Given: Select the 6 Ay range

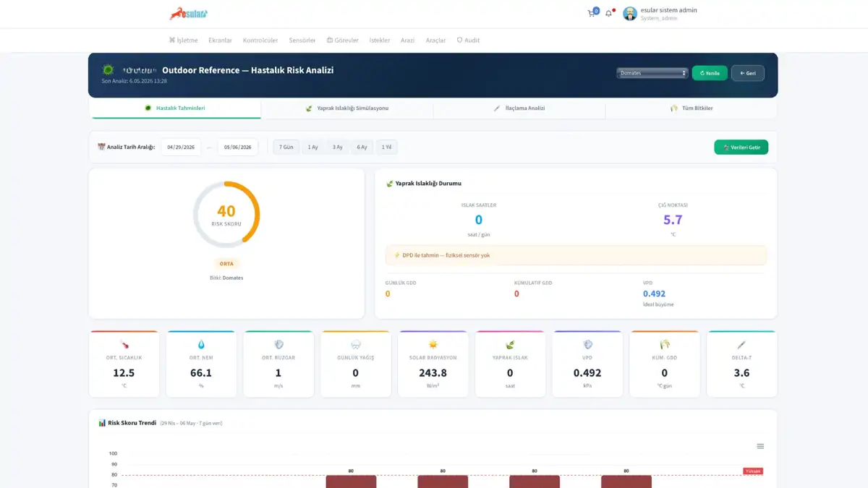Looking at the screenshot, I should point(362,147).
